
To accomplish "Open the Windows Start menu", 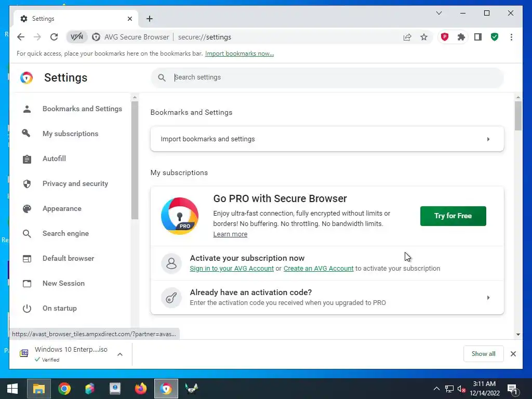I will [x=12, y=389].
